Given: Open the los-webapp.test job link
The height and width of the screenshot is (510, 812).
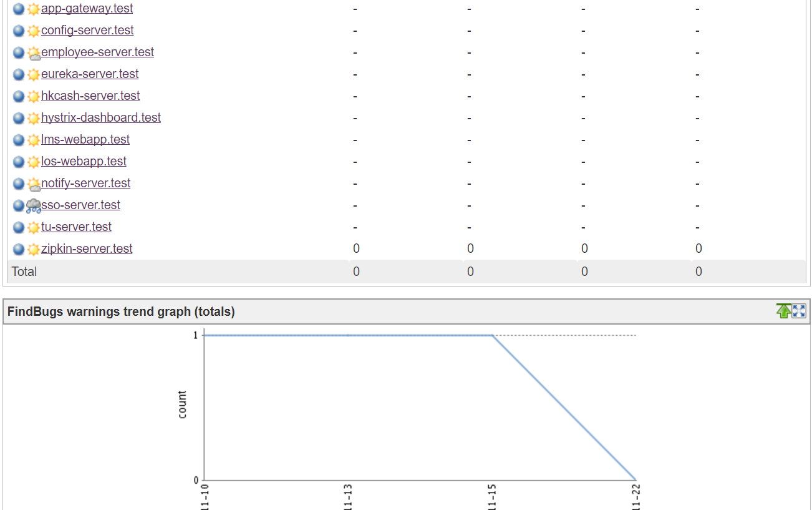Looking at the screenshot, I should (84, 162).
